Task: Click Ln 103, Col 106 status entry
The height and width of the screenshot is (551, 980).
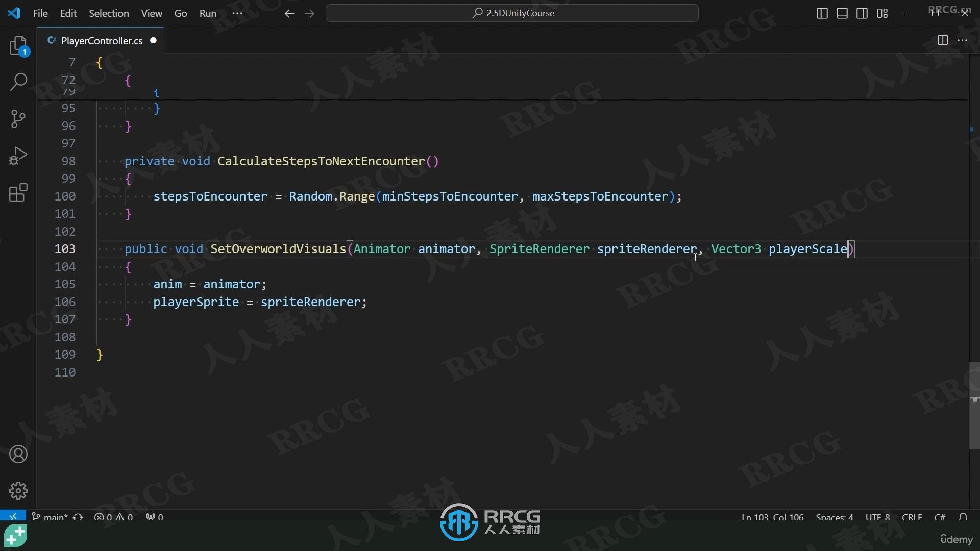Action: [772, 517]
